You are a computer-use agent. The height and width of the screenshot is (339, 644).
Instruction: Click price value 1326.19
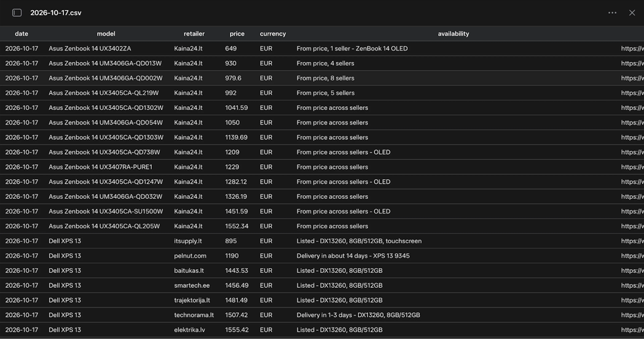236,196
